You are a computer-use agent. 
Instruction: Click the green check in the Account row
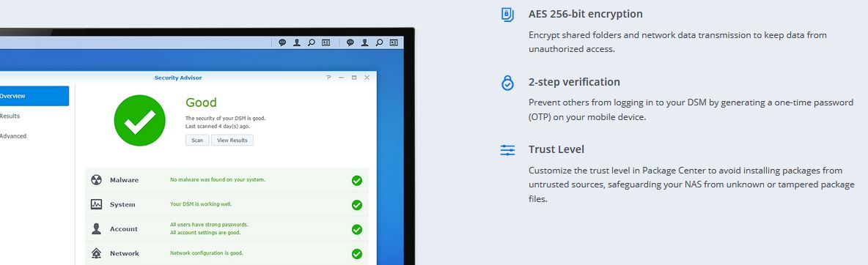357,229
